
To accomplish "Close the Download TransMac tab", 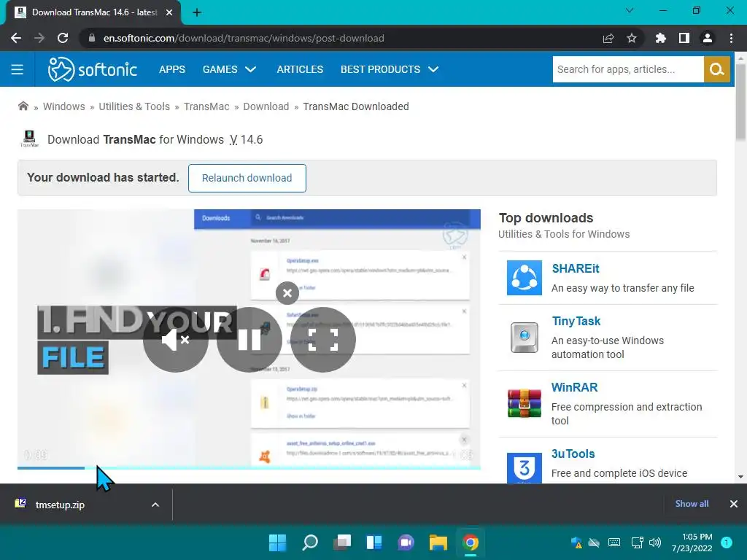I will coord(169,12).
